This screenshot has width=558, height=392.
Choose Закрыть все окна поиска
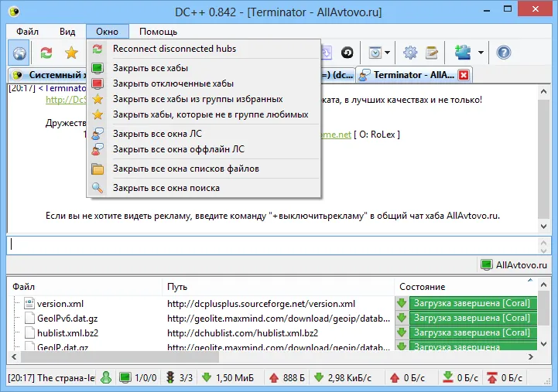[204, 188]
